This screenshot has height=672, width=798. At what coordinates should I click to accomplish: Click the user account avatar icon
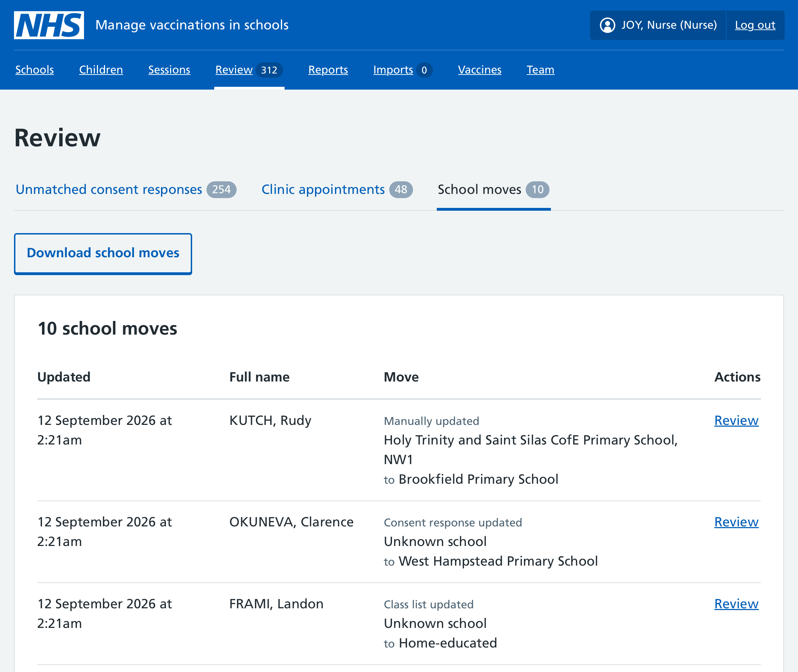(608, 25)
